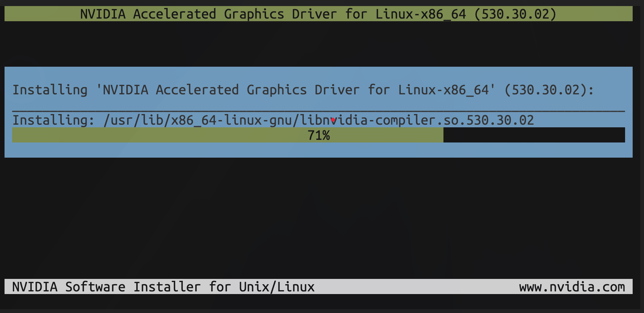Viewport: 644px width, 313px height.
Task: Click the libnvidia-compiler.so.530.30.02 filename
Action: pos(417,120)
